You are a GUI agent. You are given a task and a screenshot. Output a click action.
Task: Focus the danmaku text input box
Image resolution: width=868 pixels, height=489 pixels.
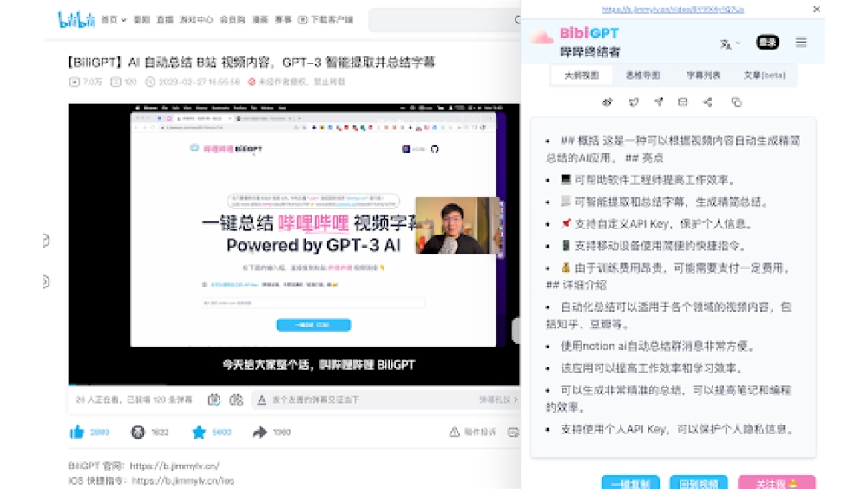372,400
